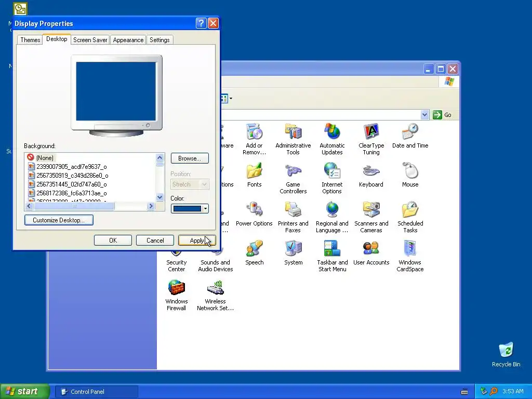Click the on-screen keyboard taskbar icon
Image resolution: width=532 pixels, height=399 pixels.
point(464,392)
